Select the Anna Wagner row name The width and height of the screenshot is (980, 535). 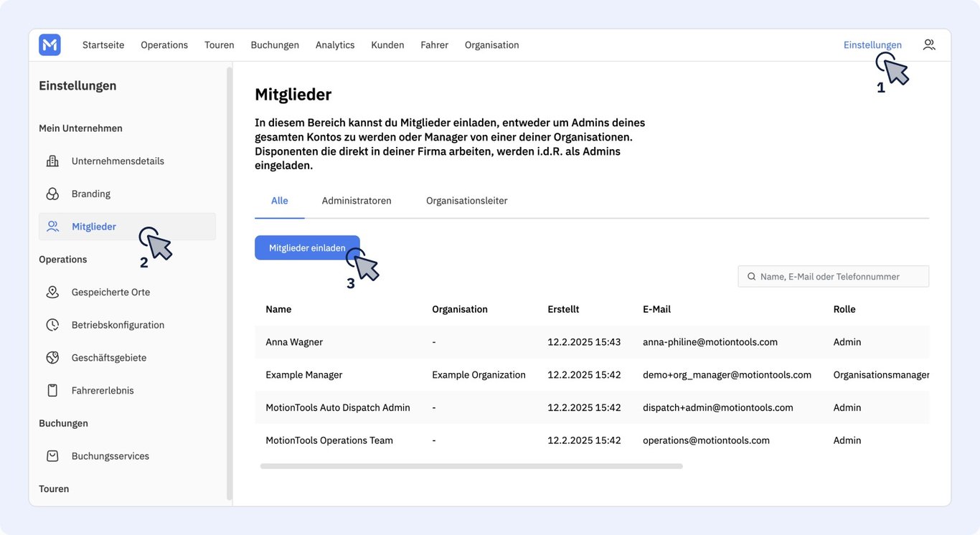[294, 342]
